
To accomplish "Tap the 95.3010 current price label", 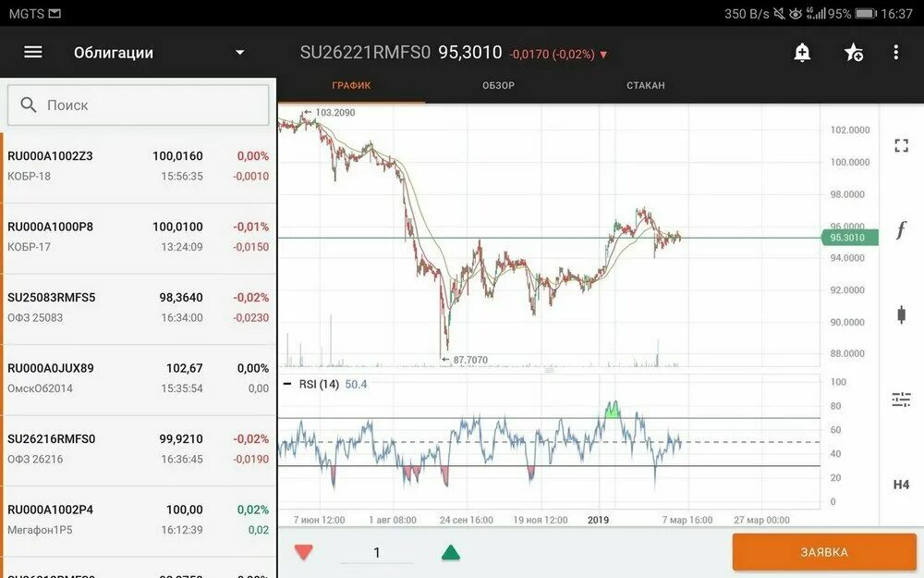I will [x=849, y=238].
